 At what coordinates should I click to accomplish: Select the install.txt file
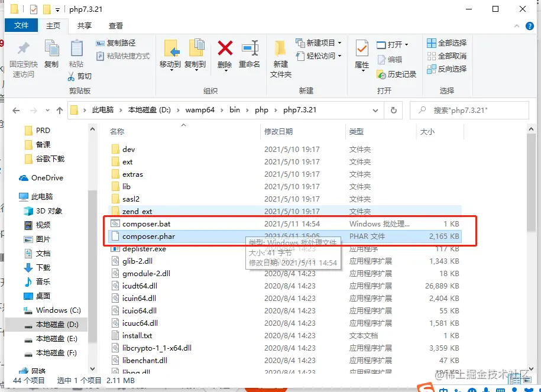click(x=137, y=336)
